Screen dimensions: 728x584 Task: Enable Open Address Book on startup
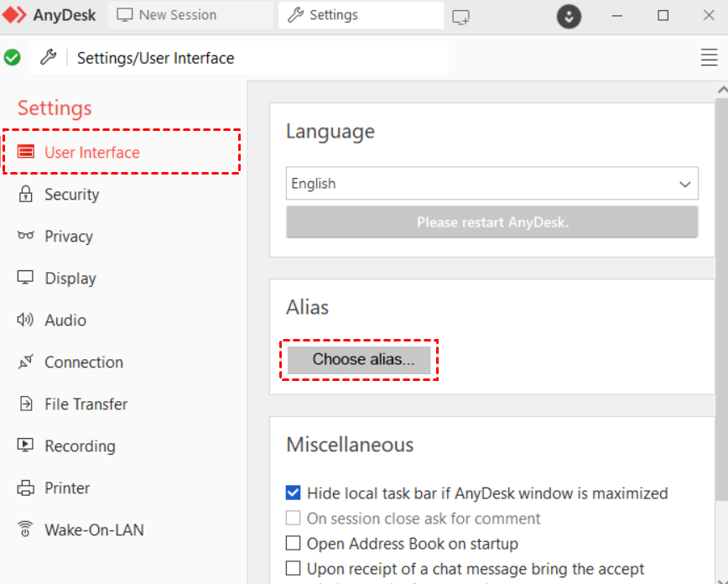tap(293, 544)
